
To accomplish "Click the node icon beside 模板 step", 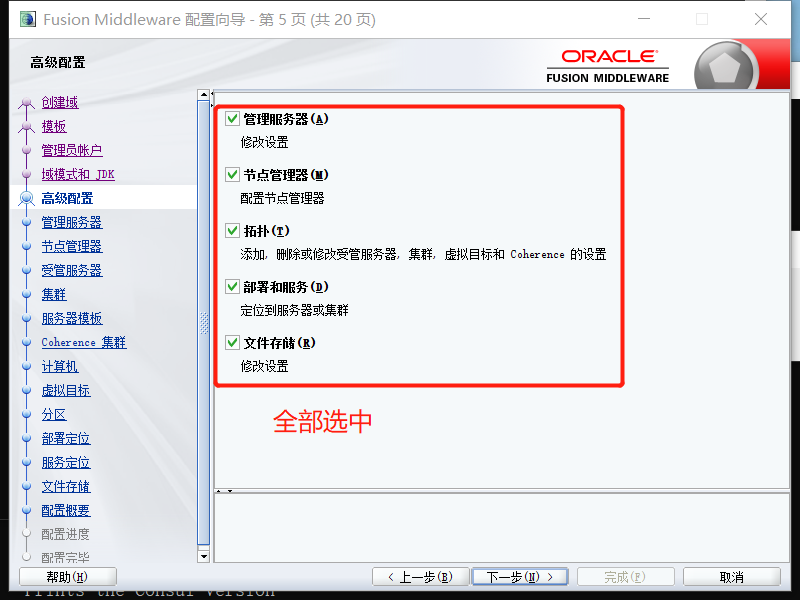I will [x=27, y=126].
